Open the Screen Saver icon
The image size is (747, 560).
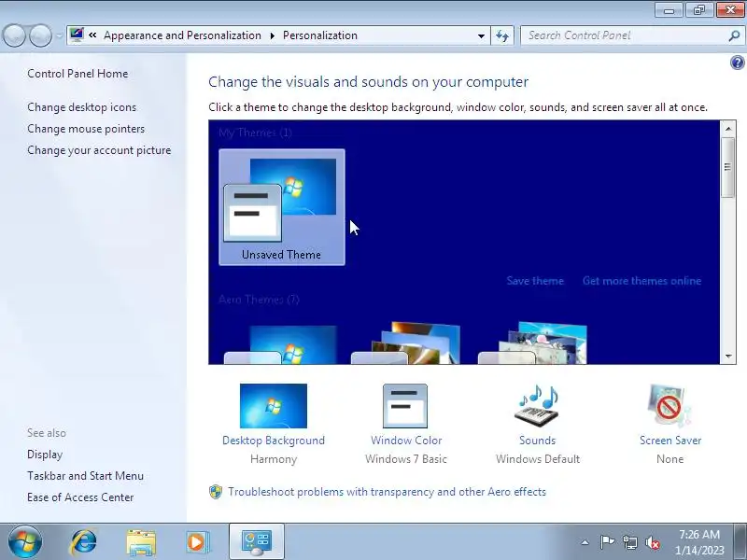tap(669, 406)
